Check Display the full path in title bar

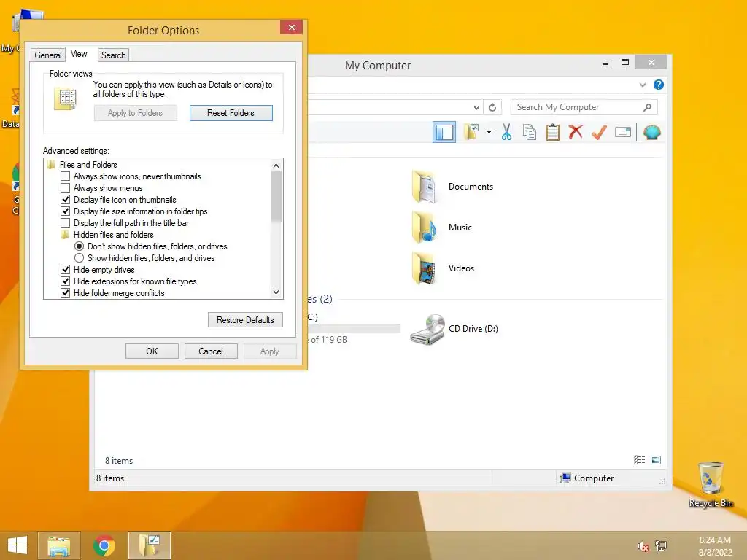[65, 223]
